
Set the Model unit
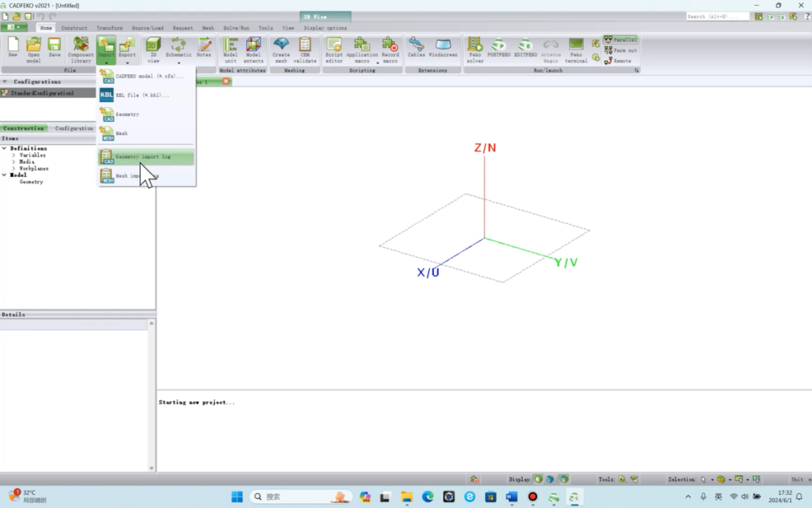pyautogui.click(x=231, y=50)
